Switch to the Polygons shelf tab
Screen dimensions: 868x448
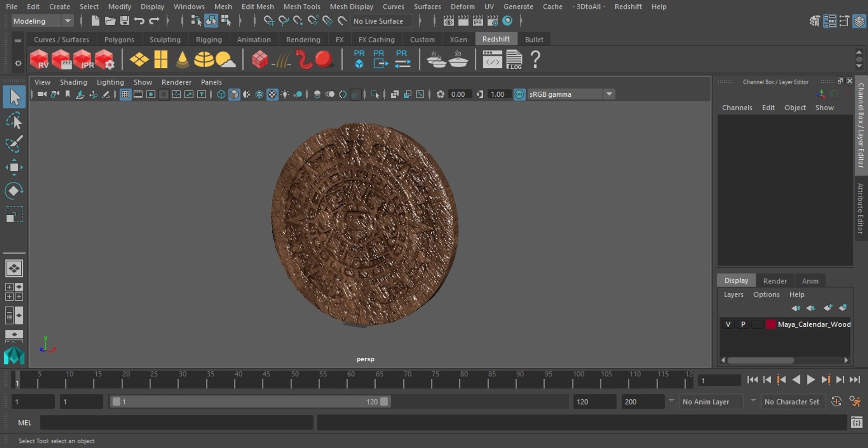[119, 39]
